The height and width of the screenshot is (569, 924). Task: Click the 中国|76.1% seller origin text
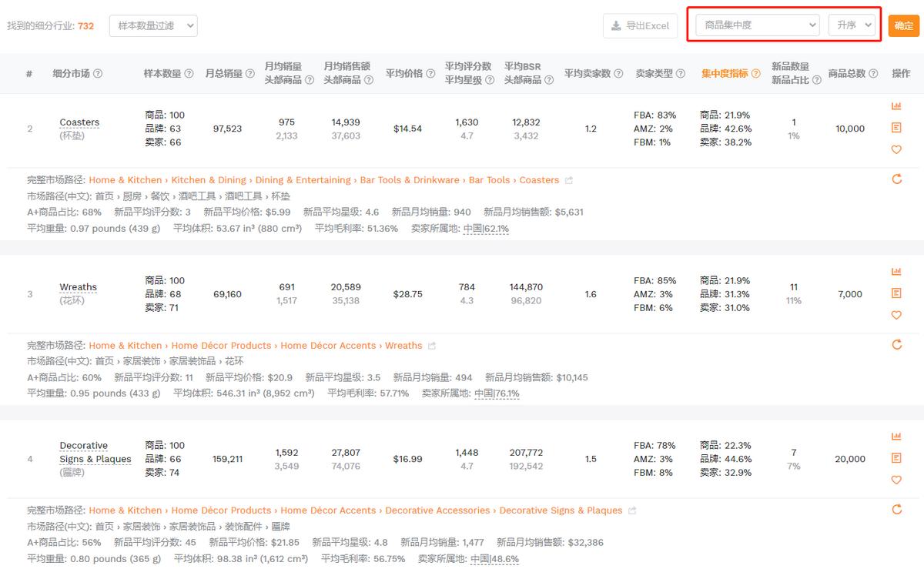497,393
